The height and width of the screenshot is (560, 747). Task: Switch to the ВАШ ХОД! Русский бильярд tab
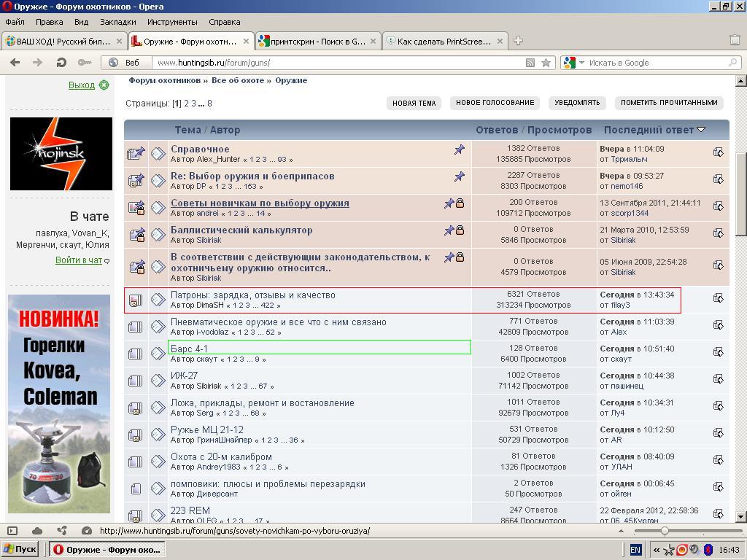(x=64, y=41)
